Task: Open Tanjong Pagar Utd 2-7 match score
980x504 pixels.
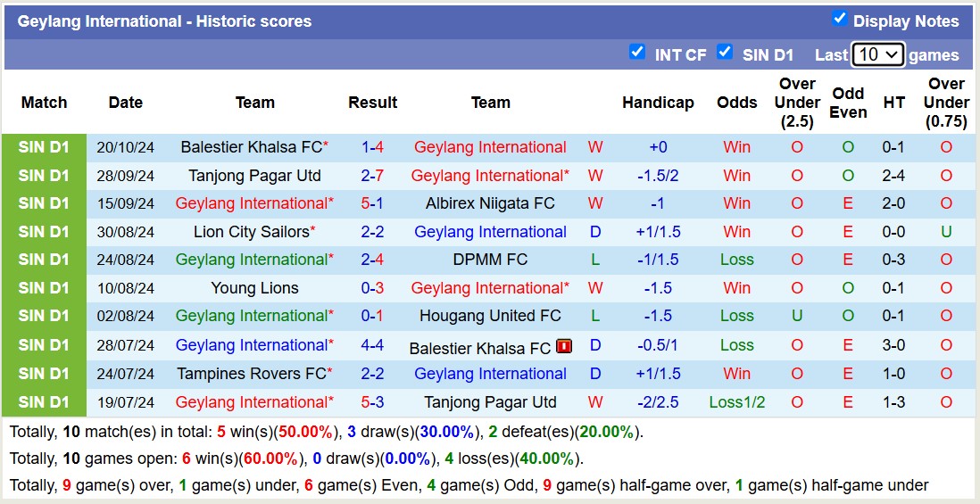Action: click(372, 176)
